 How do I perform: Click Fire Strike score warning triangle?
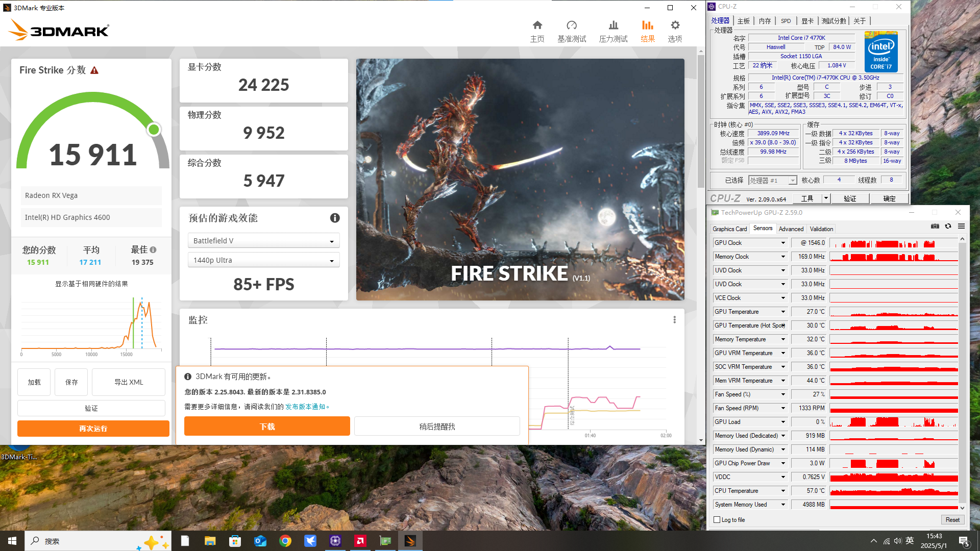click(94, 70)
